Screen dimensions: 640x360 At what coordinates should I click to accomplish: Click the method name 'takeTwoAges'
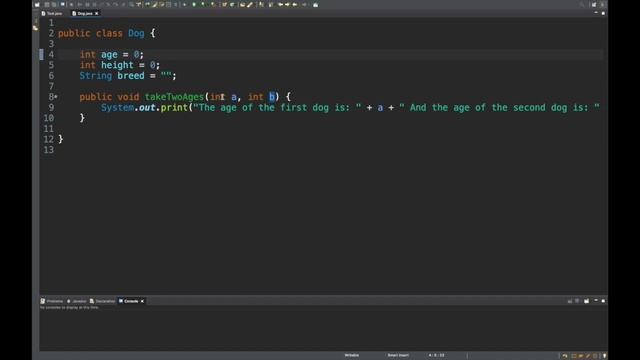(x=174, y=97)
